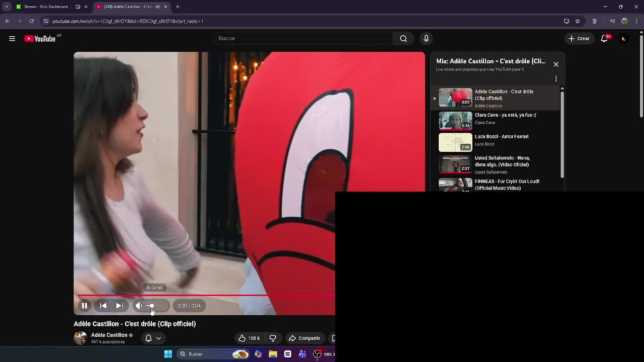
Task: Click the youtube.com address bar URL
Action: click(128, 21)
